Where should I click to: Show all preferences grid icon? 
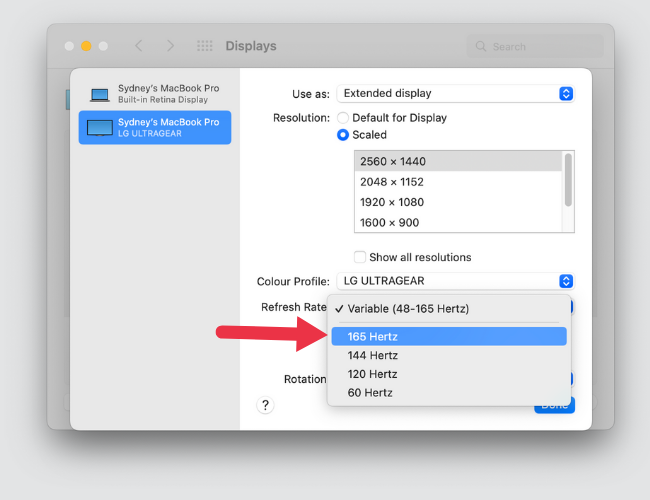pos(204,46)
